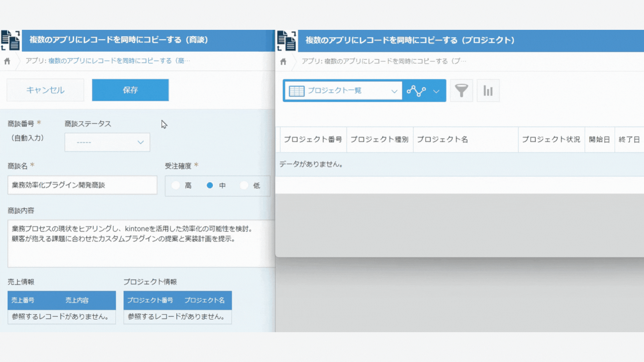Click the 売上情報 section label

(x=21, y=282)
